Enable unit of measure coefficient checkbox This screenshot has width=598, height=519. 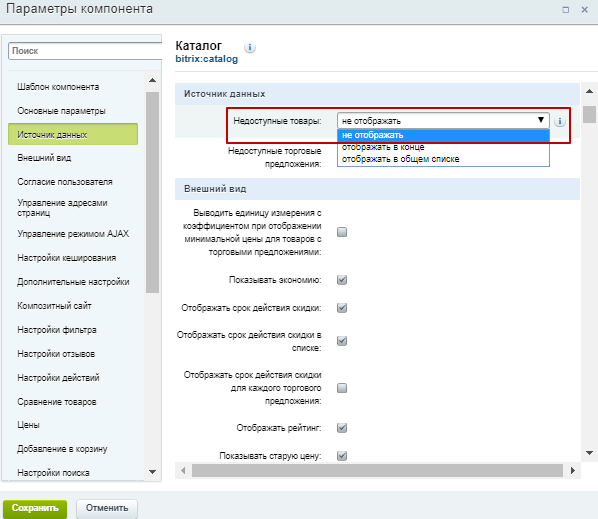[x=342, y=232]
